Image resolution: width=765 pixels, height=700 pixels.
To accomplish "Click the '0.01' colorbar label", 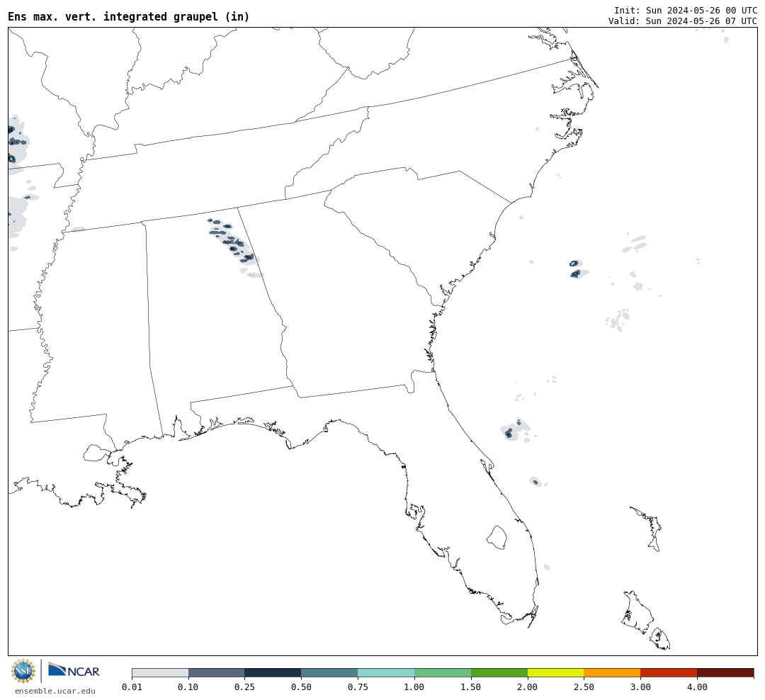I will point(132,687).
